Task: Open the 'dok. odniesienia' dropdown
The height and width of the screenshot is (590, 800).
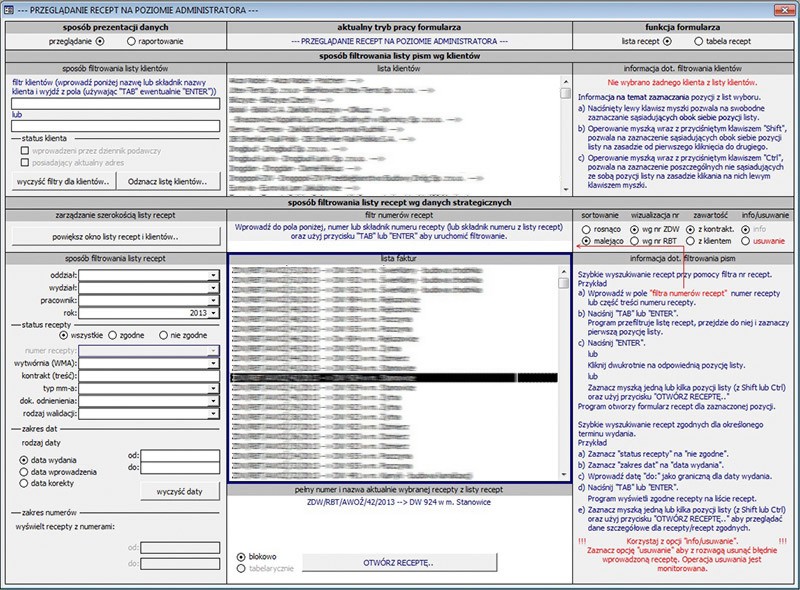Action: pos(214,401)
